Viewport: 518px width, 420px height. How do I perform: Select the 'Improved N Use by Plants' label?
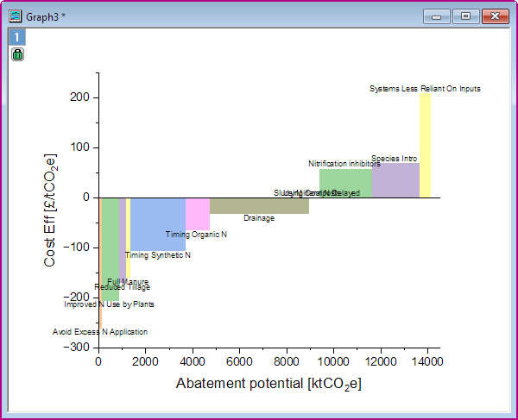(x=109, y=304)
